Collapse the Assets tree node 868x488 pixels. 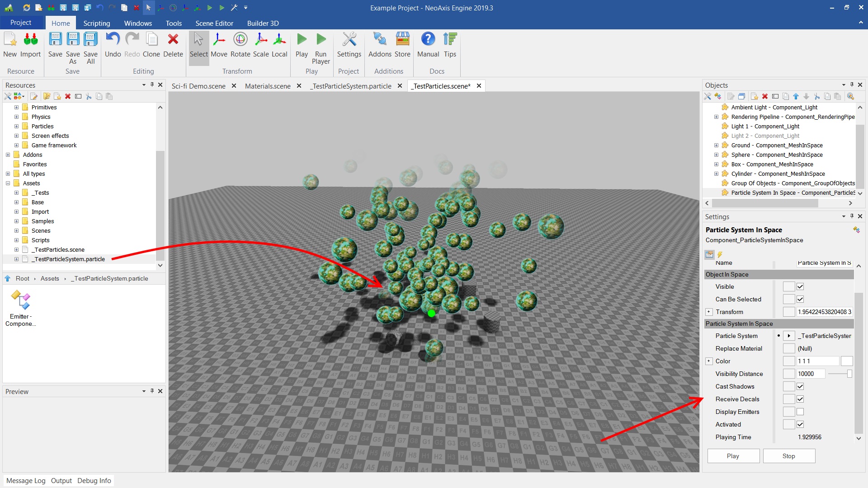point(8,183)
